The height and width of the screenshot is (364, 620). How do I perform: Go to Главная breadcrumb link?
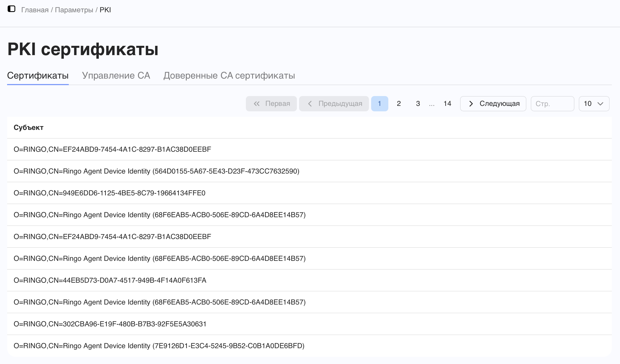[35, 10]
